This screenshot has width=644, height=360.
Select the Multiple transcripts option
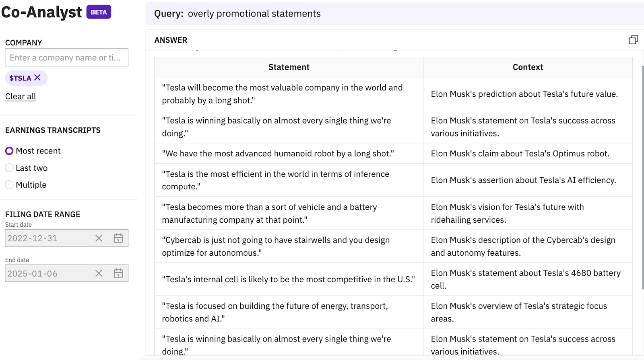pyautogui.click(x=9, y=185)
